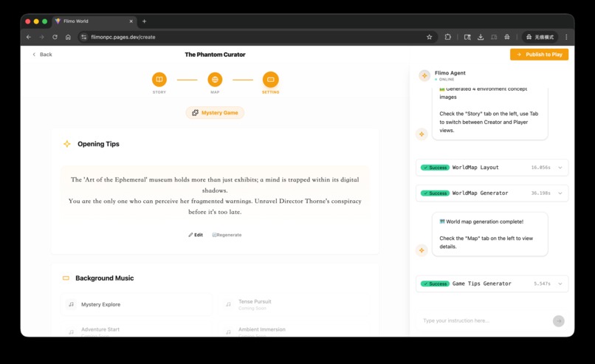Image resolution: width=595 pixels, height=364 pixels.
Task: Click The Phantom Curator title
Action: point(215,55)
